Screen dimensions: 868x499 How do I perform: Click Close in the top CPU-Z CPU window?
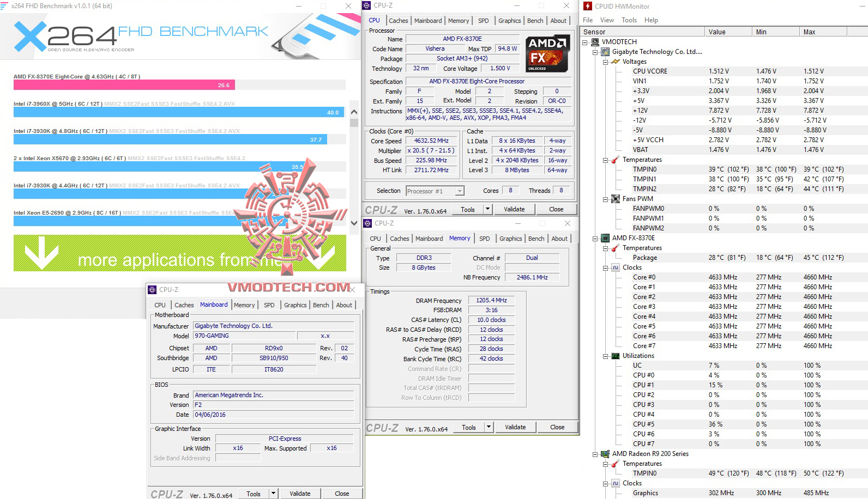pos(556,209)
